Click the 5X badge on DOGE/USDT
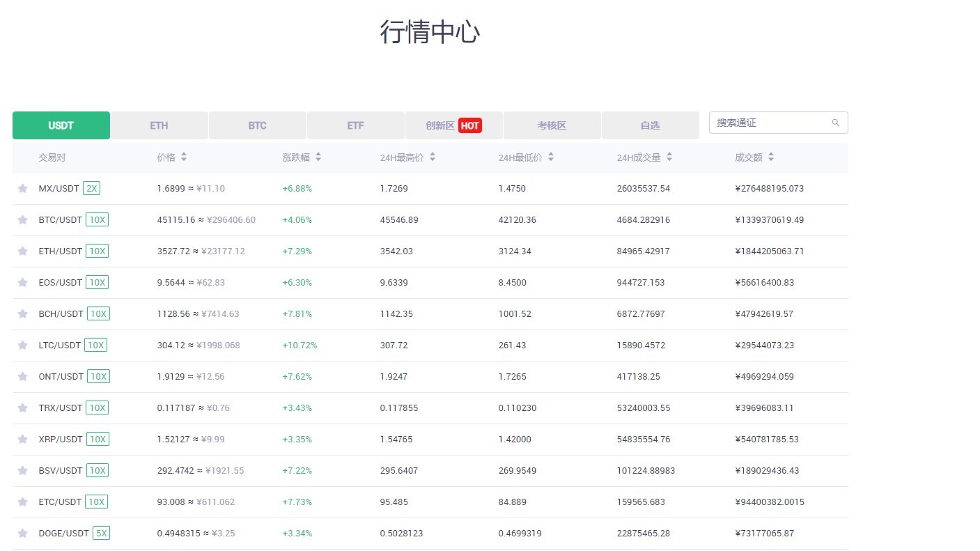 click(x=101, y=533)
